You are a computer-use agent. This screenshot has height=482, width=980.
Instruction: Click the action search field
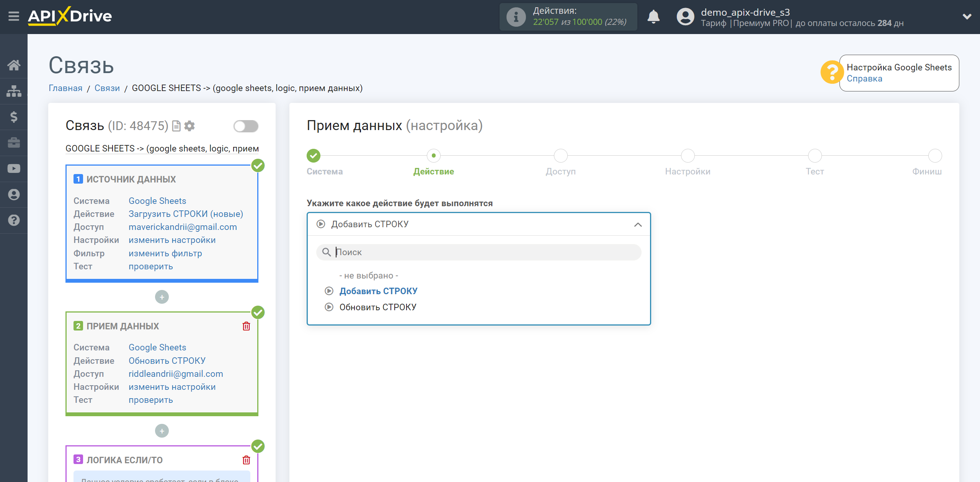click(479, 252)
